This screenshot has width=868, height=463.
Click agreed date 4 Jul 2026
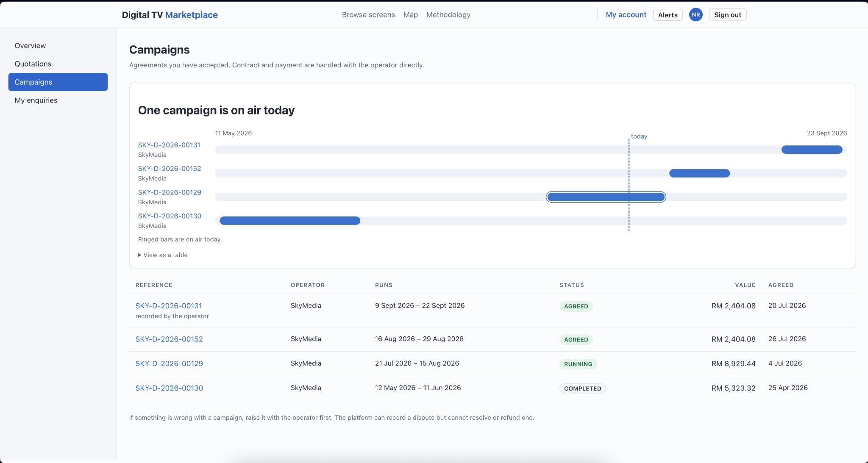coord(785,363)
